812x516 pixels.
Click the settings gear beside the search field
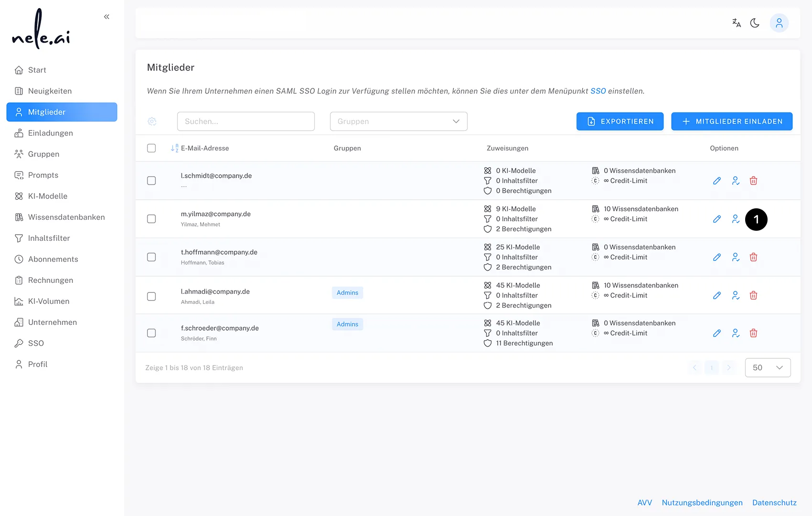coord(152,121)
